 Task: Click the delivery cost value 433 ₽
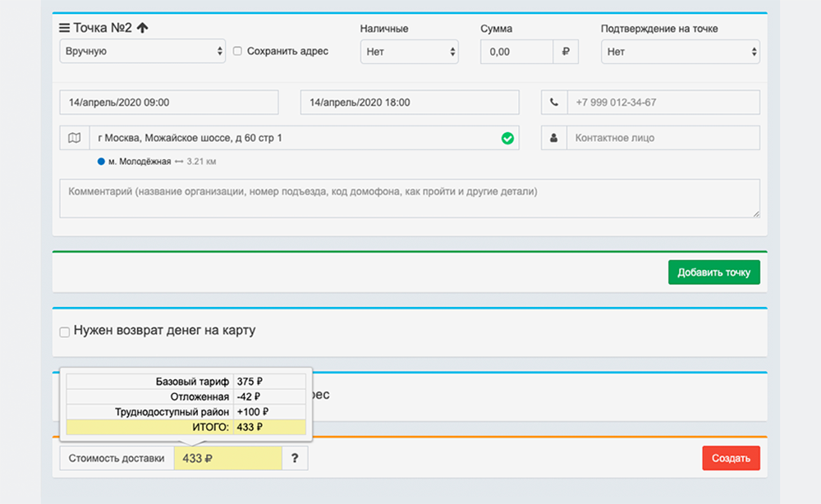point(227,459)
